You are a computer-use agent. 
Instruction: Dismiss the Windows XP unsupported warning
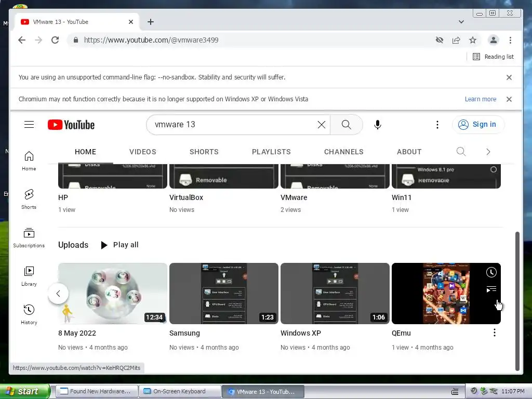tap(509, 99)
